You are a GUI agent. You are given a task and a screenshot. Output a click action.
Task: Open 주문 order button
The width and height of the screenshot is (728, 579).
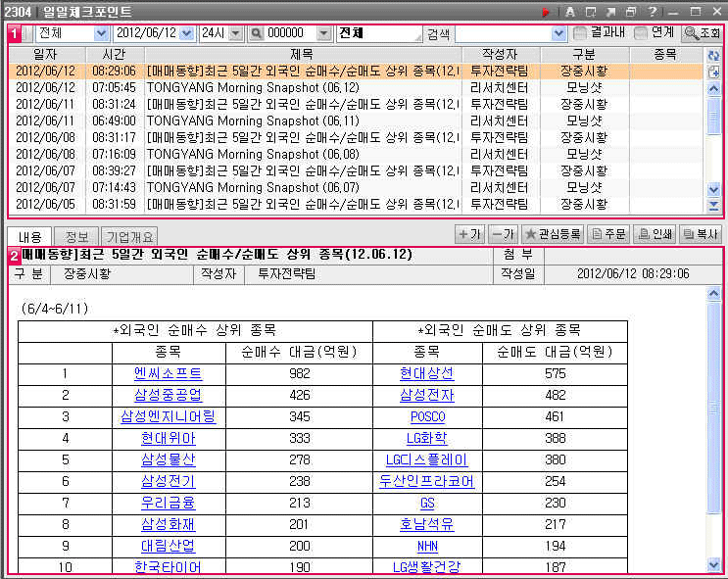pos(607,234)
